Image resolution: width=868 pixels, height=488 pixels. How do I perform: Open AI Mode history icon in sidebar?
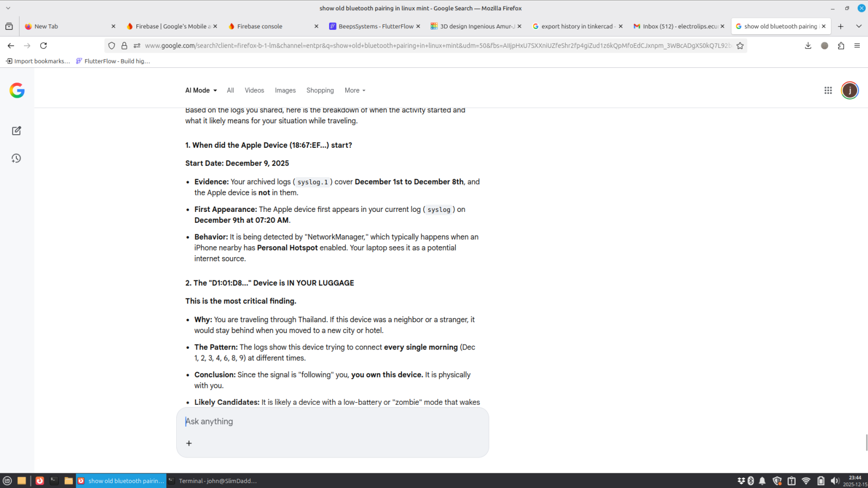click(16, 159)
